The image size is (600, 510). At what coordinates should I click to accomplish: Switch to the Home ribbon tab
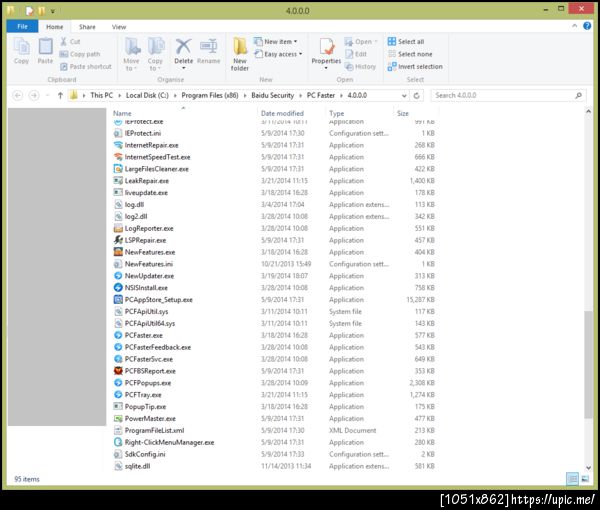[x=55, y=27]
